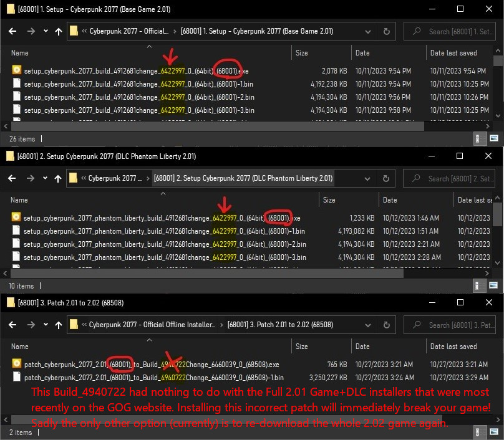Click the base game setup .exe installer icon

point(16,70)
